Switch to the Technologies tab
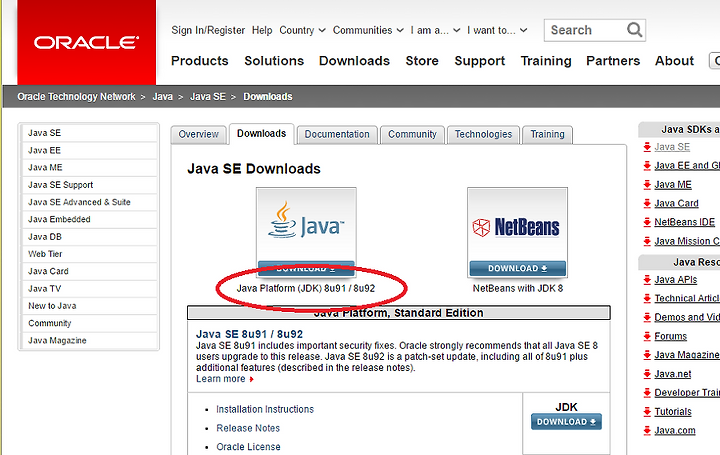This screenshot has height=455, width=720. (483, 134)
